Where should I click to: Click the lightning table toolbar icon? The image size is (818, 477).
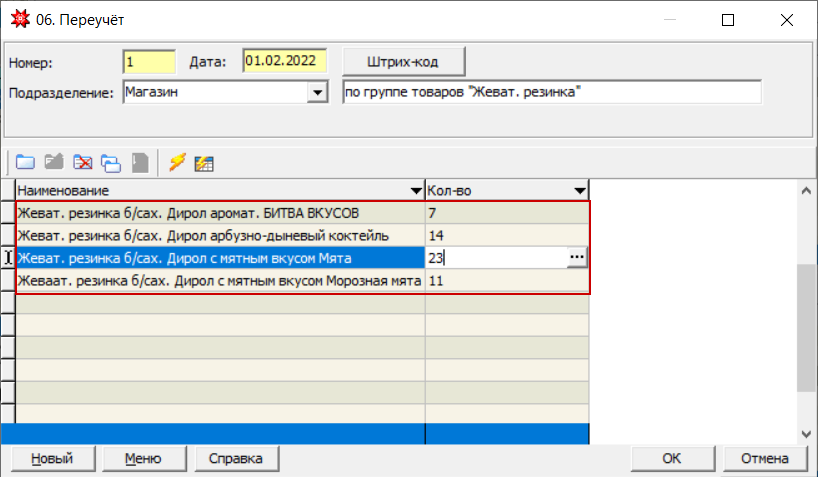(x=204, y=163)
